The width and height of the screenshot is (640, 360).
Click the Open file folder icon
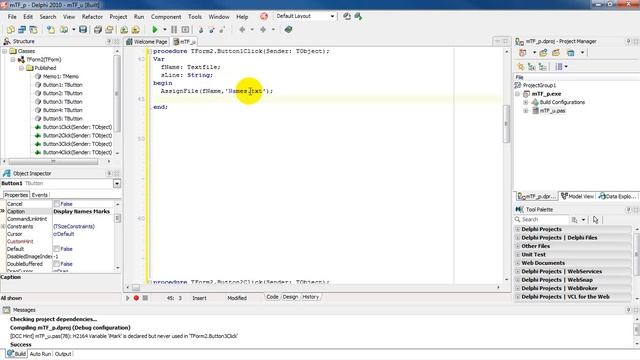64,29
